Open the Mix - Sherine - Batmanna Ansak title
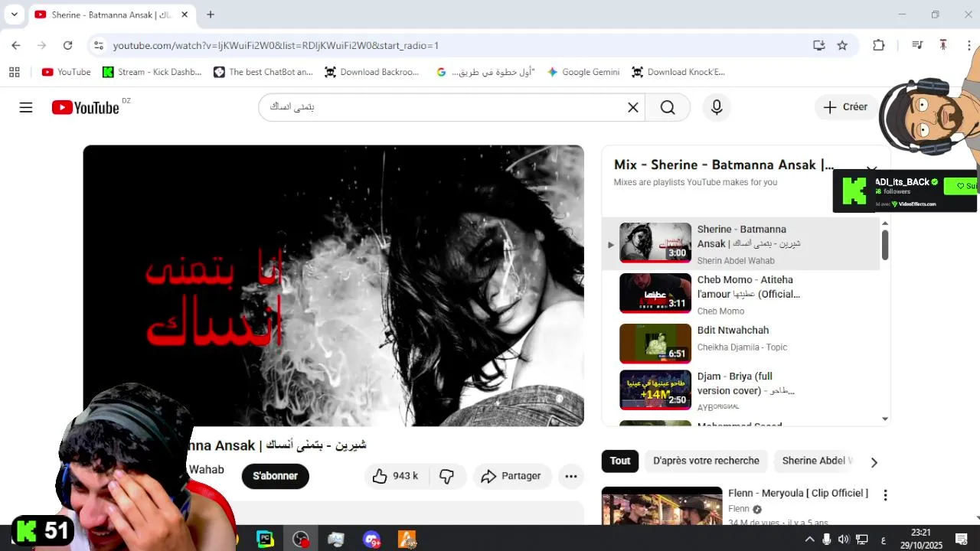 coord(724,165)
